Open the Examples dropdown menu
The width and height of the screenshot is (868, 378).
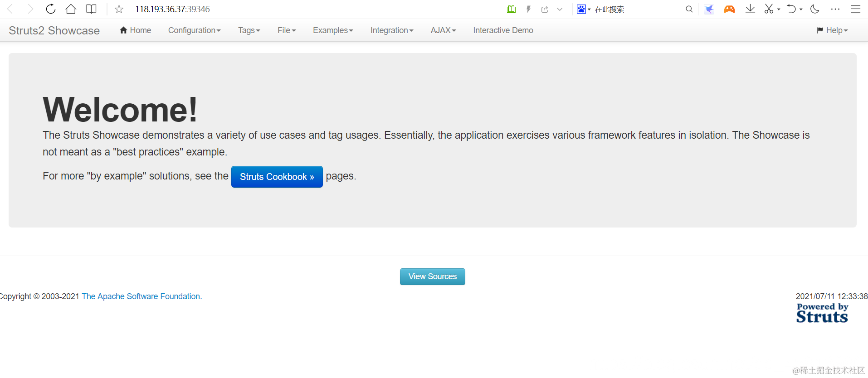(333, 30)
